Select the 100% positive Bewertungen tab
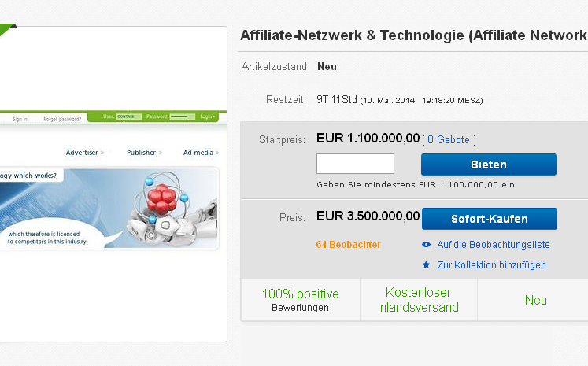588x366 pixels. (x=300, y=300)
